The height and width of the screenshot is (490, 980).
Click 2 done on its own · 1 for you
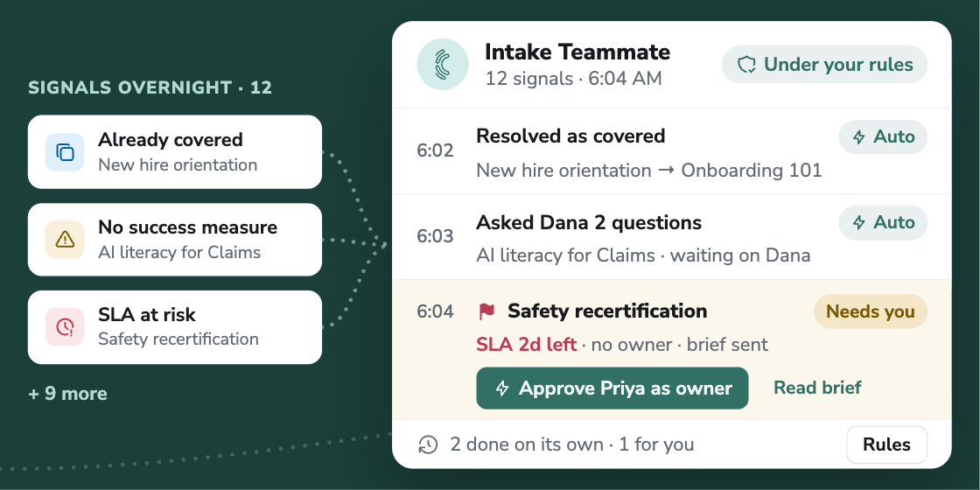[572, 445]
